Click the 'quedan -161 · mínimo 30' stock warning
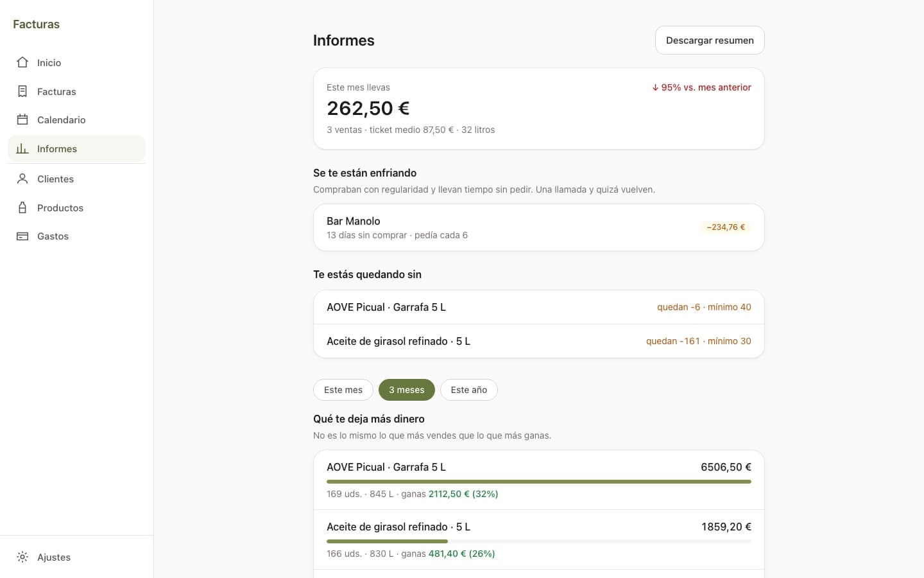Viewport: 924px width, 578px height. point(699,341)
